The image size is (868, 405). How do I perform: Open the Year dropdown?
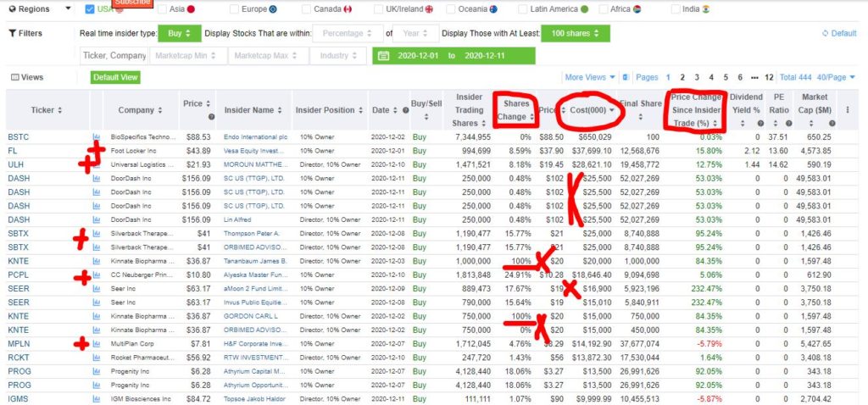pos(415,33)
